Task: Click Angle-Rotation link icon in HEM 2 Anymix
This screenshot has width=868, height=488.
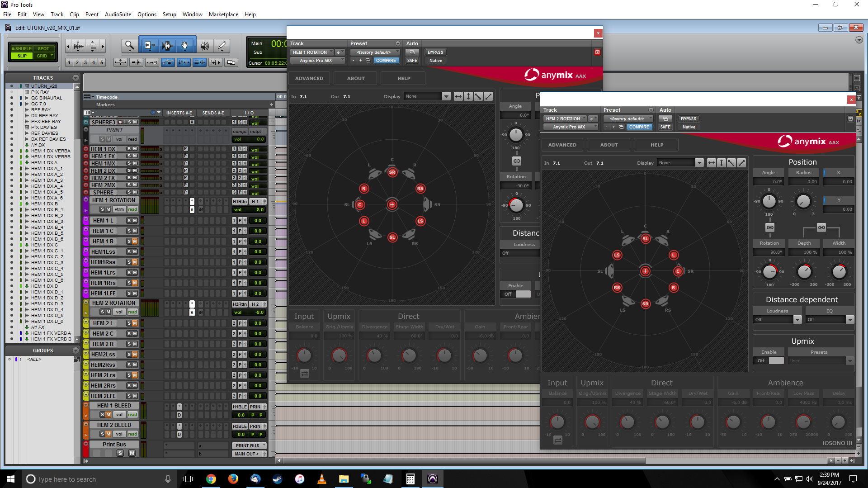Action: [770, 227]
